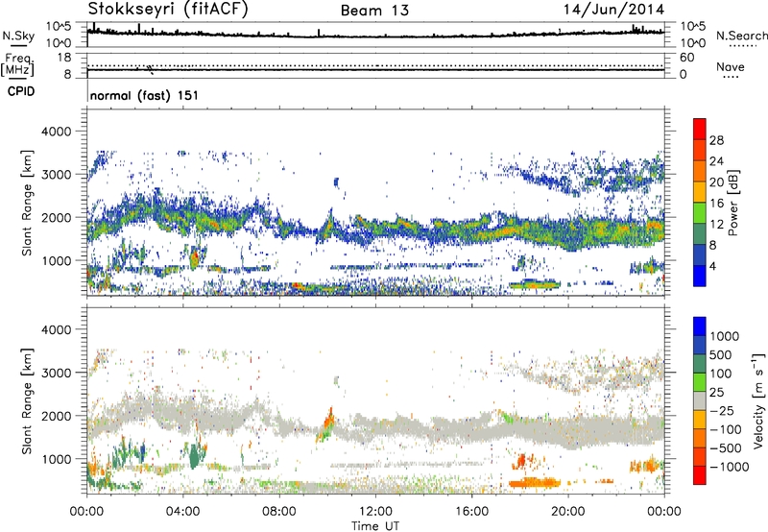The height and width of the screenshot is (532, 768).
Task: Click the '16:00' time tick label
Action: (471, 512)
